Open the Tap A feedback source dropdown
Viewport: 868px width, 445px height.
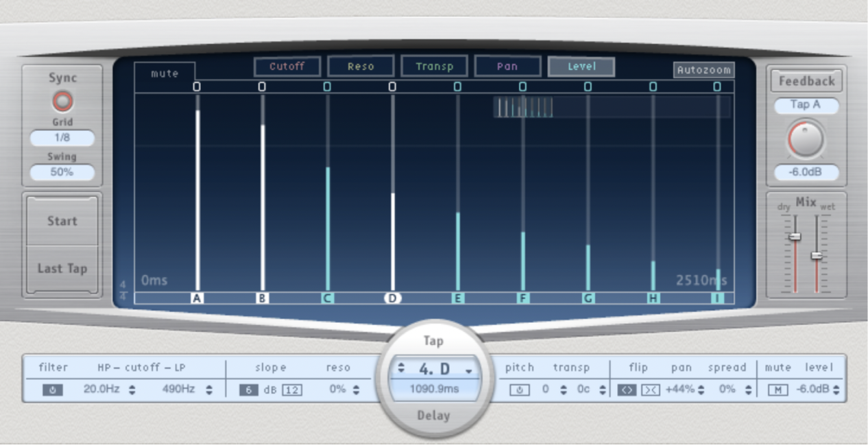806,105
